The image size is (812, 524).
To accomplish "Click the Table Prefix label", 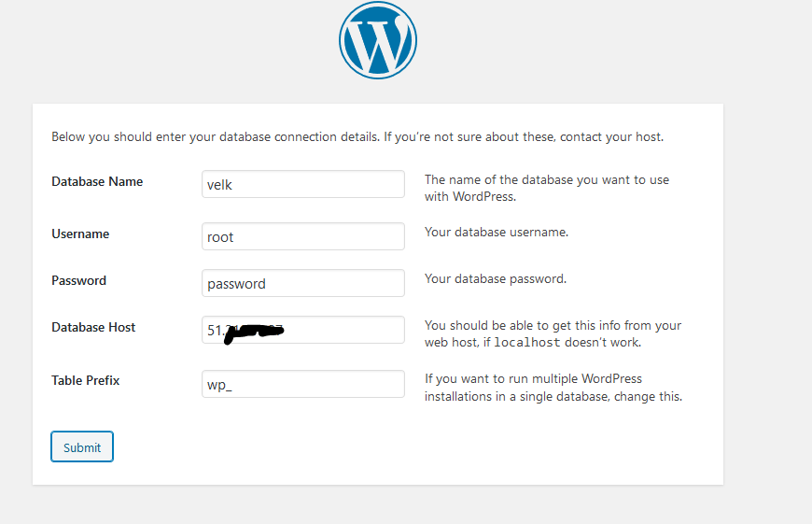I will [x=85, y=380].
